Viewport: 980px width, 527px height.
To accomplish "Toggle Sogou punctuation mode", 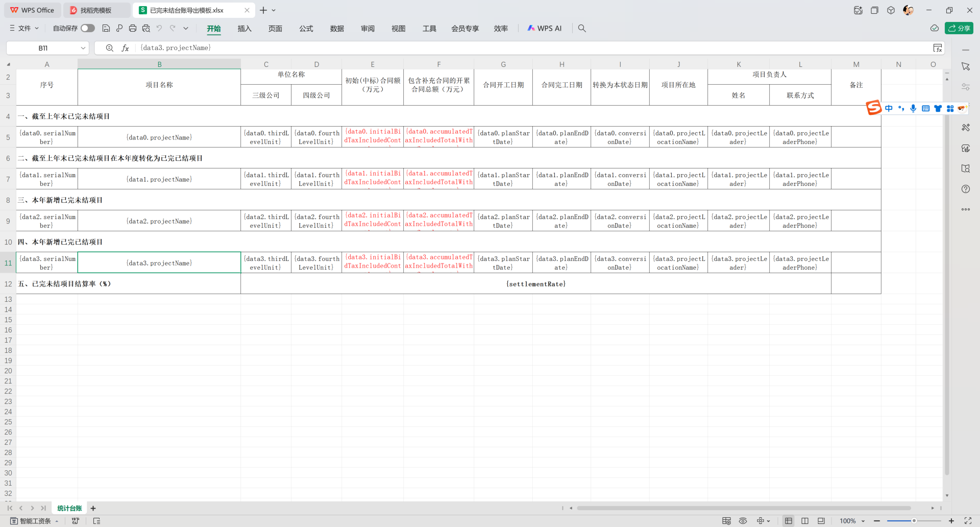I will click(x=901, y=108).
